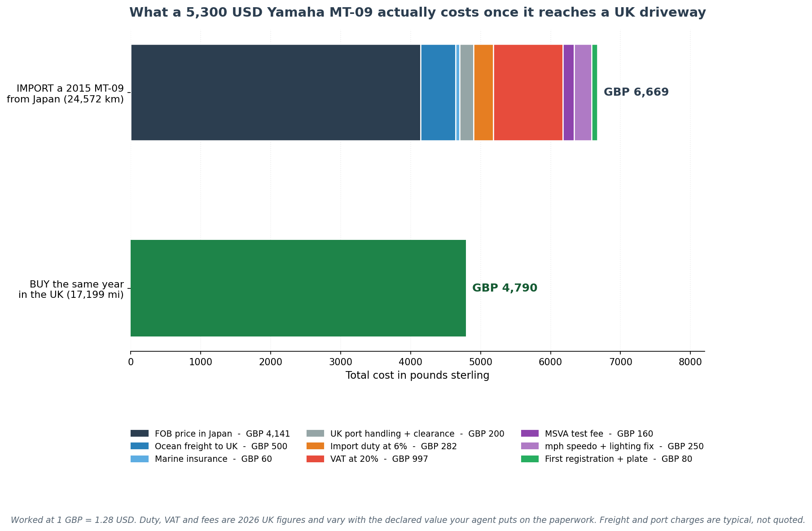This screenshot has height=531, width=812.
Task: Select the dark FOB price bar segment
Action: pyautogui.click(x=276, y=93)
